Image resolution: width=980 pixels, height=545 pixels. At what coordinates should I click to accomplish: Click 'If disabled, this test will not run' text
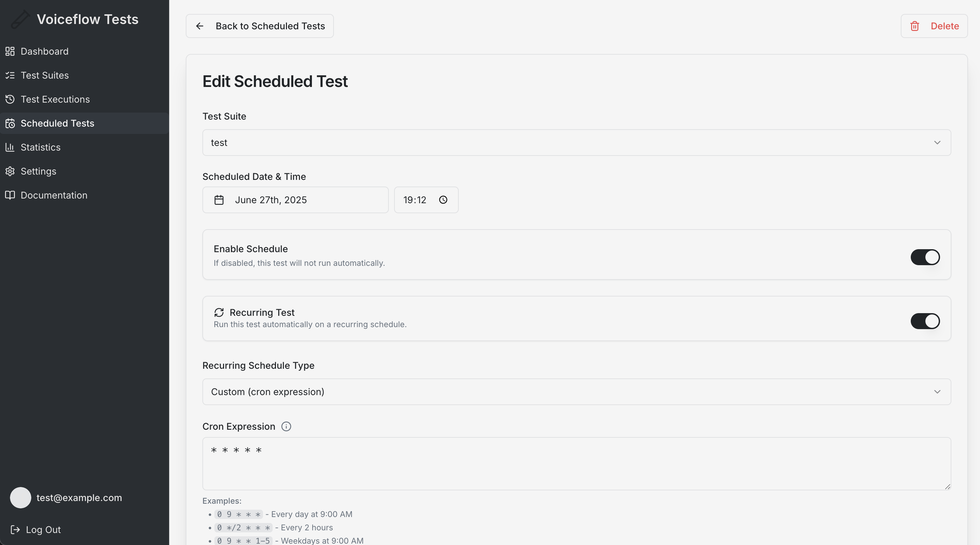(x=299, y=263)
